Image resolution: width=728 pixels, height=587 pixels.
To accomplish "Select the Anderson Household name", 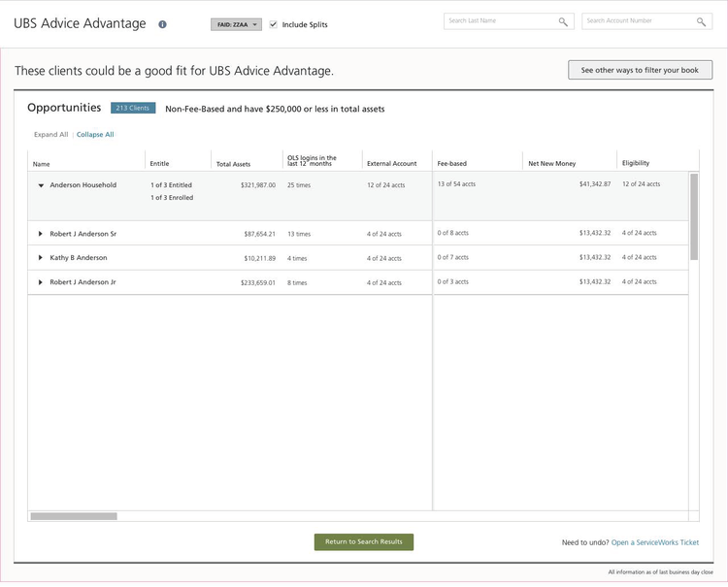I will [83, 185].
